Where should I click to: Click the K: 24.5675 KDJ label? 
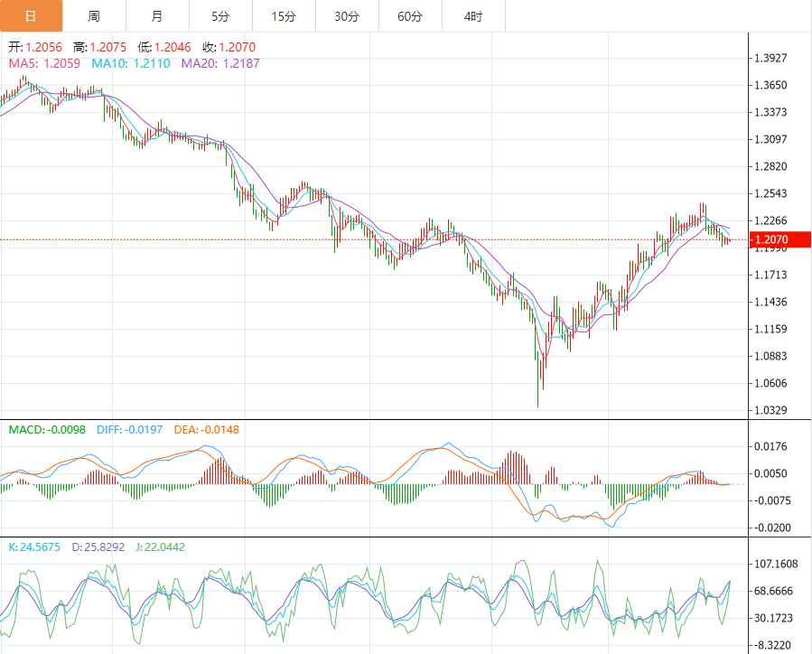[34, 547]
